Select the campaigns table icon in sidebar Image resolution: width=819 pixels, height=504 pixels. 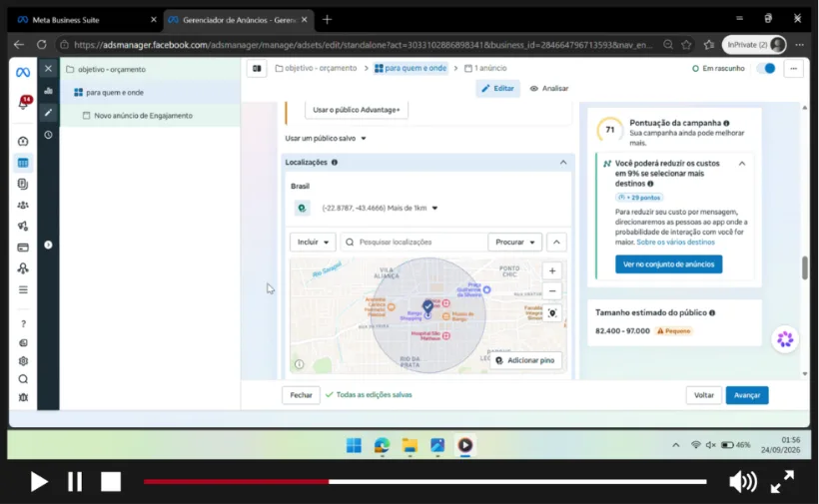point(23,163)
